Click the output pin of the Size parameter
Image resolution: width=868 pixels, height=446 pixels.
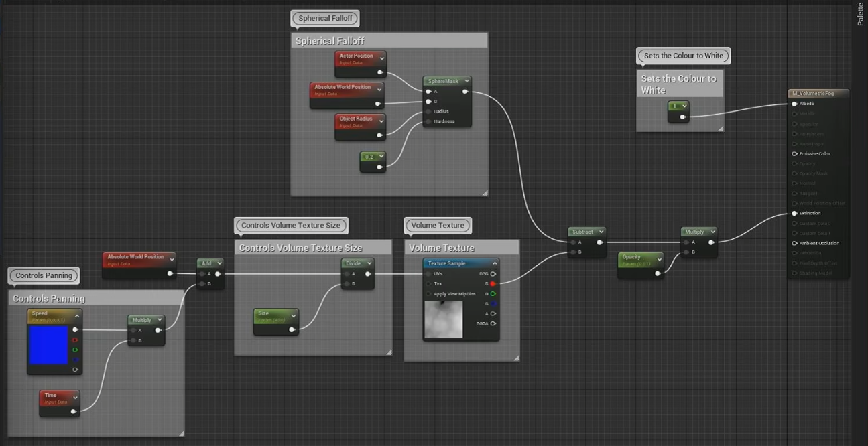[292, 329]
